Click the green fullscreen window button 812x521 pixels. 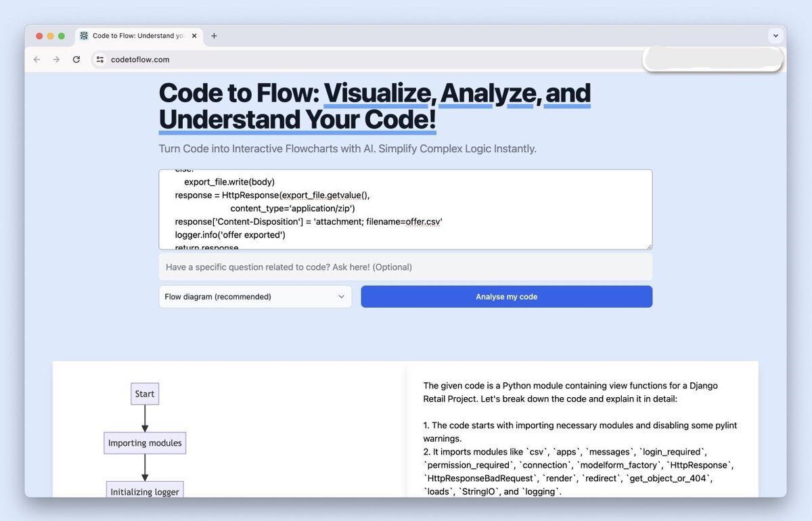click(62, 36)
